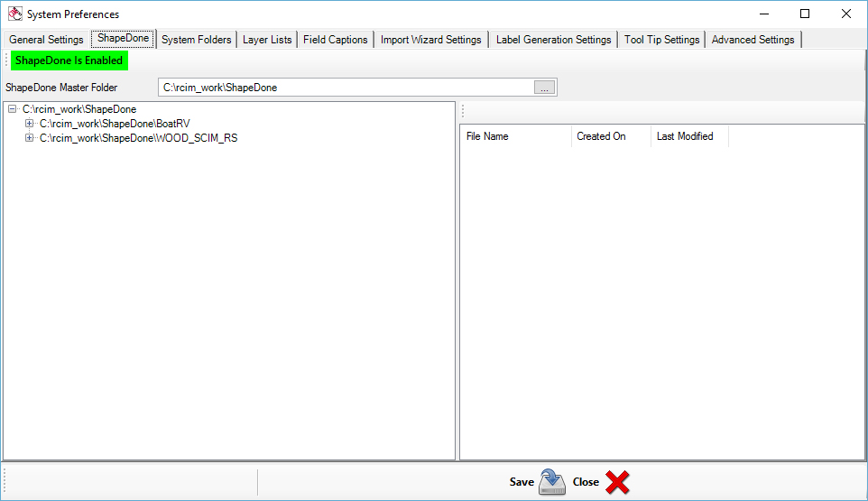Viewport: 868px width, 501px height.
Task: Open the General Settings tab
Action: [x=46, y=40]
